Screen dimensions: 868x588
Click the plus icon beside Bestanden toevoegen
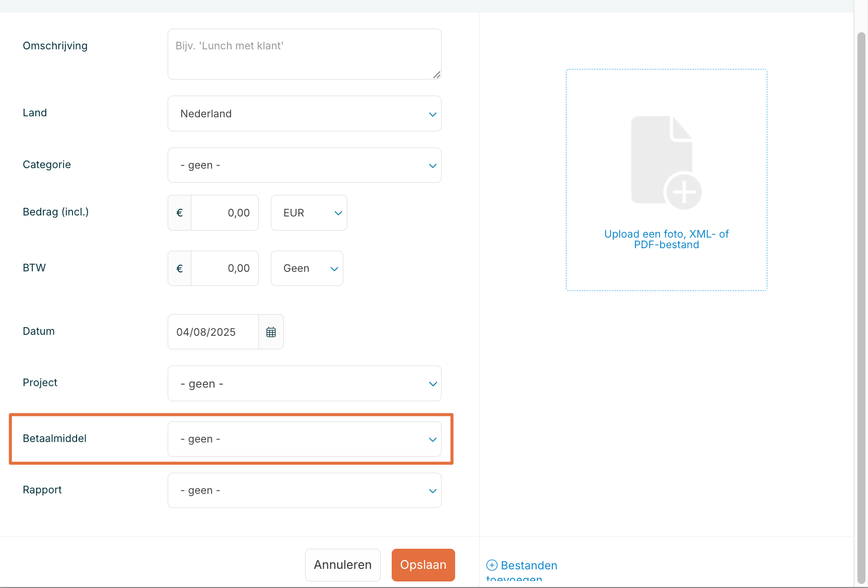click(492, 565)
